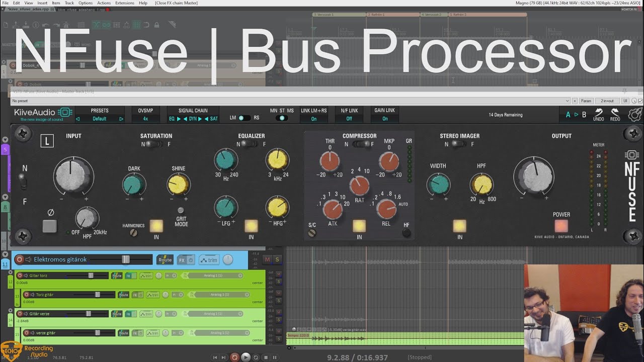Click the phase invert button under Ø
Viewport: 644px width, 362px height.
[x=50, y=226]
